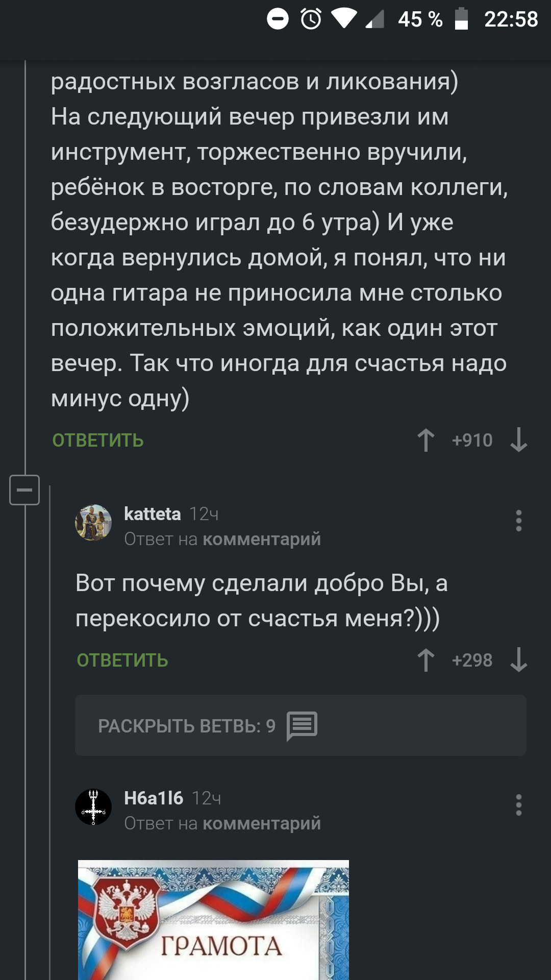
Task: Open H6a1l6's profile via username
Action: [154, 798]
